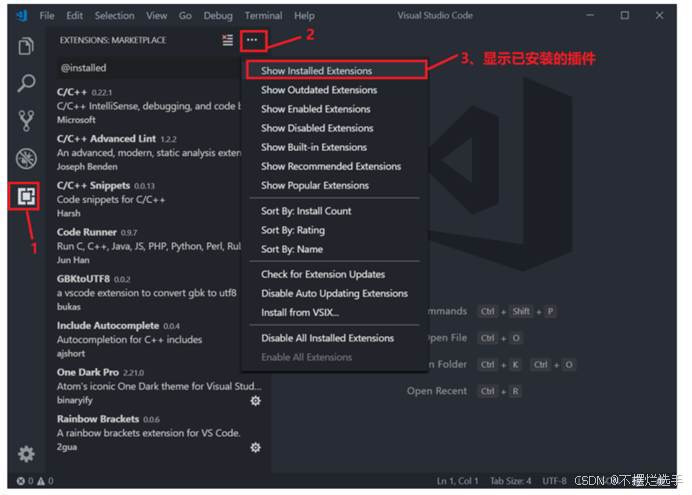This screenshot has width=692, height=495.
Task: Open the Explorer view in activity bar
Action: [x=26, y=46]
